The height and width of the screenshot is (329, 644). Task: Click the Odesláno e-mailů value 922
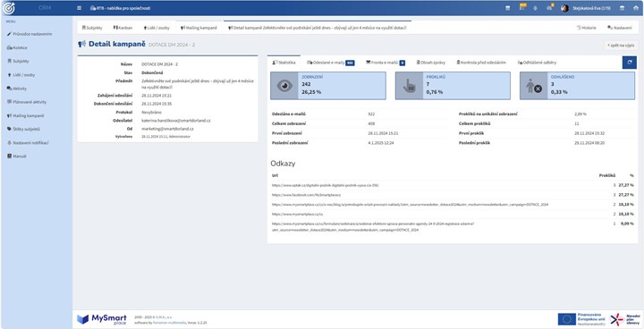[371, 114]
